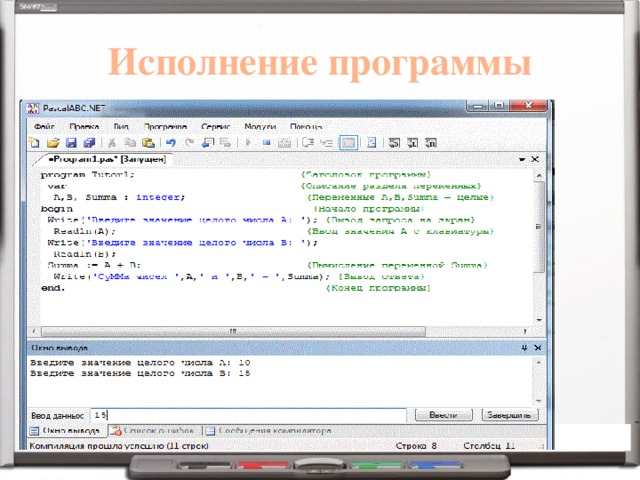The width and height of the screenshot is (640, 480).
Task: Click the output panel scrollbar down arrow
Action: pyautogui.click(x=538, y=401)
